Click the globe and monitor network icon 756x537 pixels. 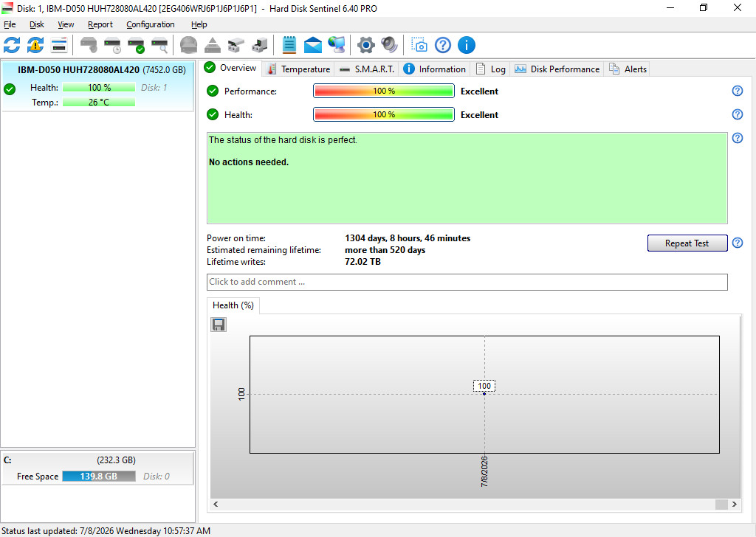click(x=337, y=45)
